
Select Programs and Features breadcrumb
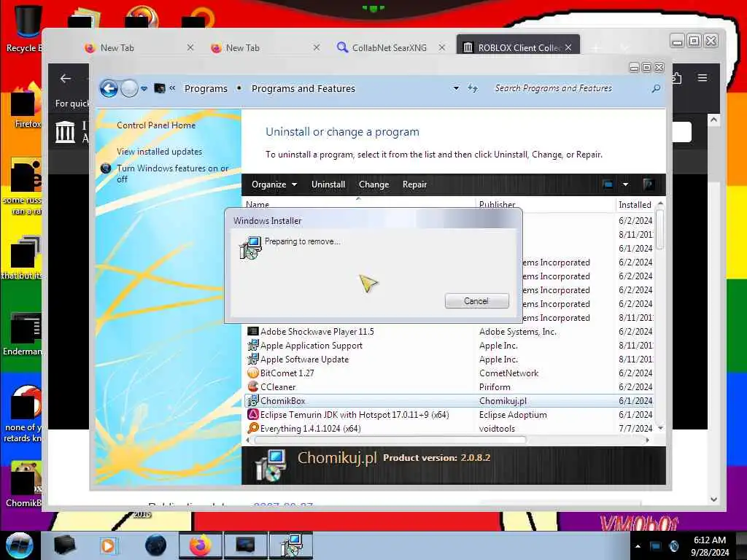(303, 88)
